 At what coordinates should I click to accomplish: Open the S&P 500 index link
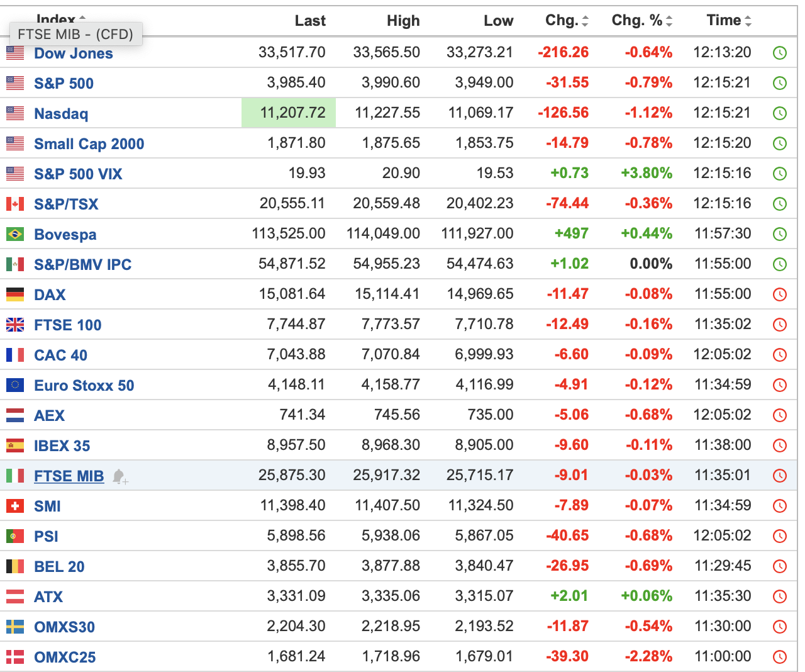pyautogui.click(x=64, y=83)
